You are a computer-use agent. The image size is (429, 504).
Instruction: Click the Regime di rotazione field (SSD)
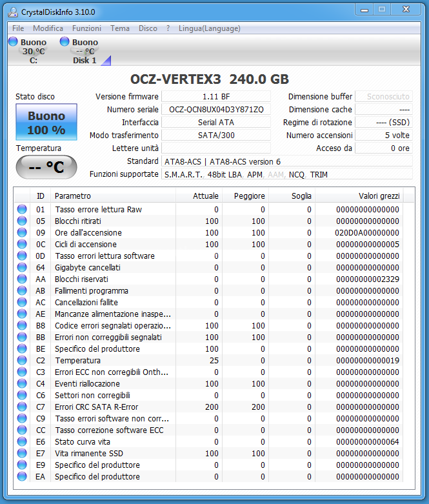pyautogui.click(x=384, y=123)
